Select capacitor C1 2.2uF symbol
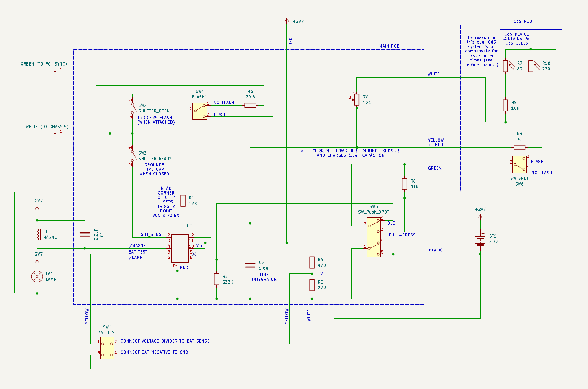The height and width of the screenshot is (389, 588). [x=85, y=234]
